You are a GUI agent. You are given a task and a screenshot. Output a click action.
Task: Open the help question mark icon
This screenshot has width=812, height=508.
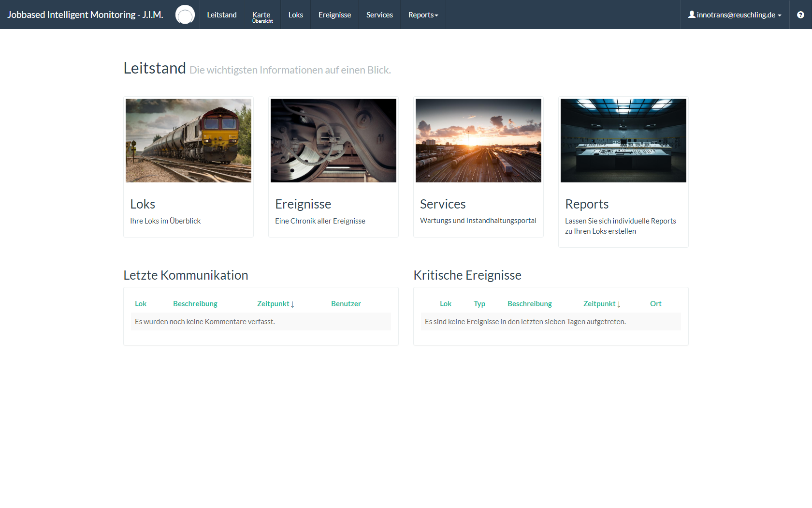(800, 15)
